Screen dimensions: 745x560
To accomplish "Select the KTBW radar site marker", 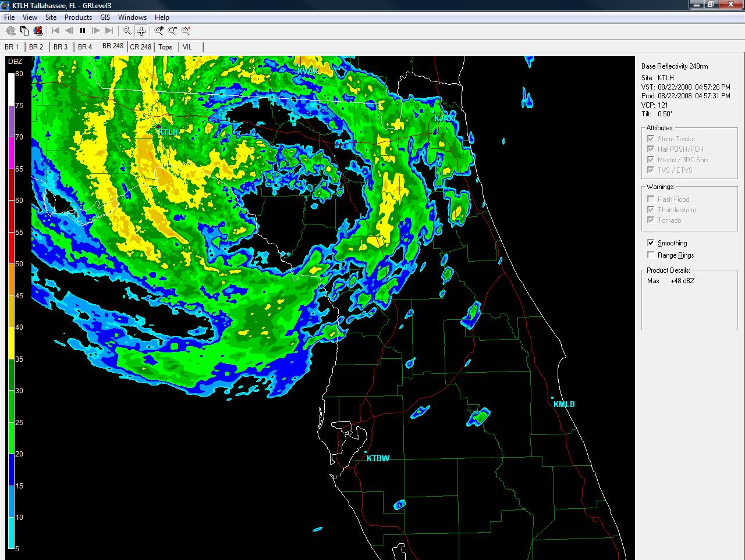I will coord(366,452).
